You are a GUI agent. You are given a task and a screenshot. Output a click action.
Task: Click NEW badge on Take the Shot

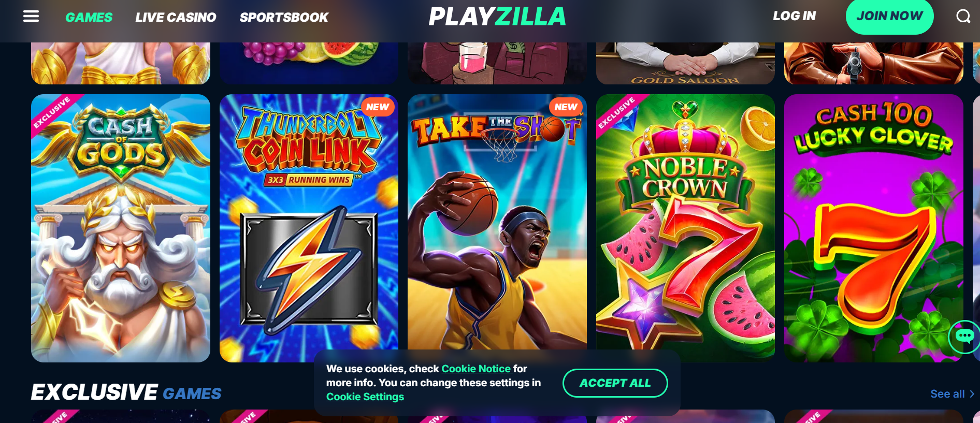tap(566, 107)
